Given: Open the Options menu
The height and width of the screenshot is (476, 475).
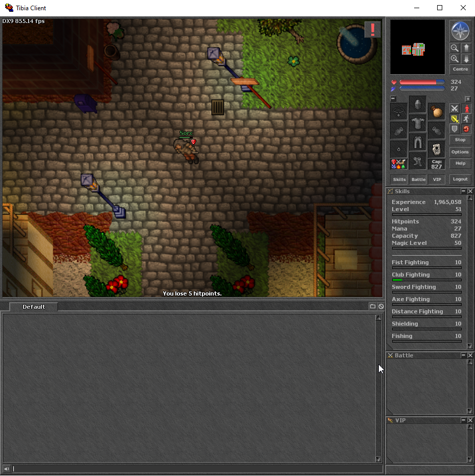Looking at the screenshot, I should (x=460, y=152).
